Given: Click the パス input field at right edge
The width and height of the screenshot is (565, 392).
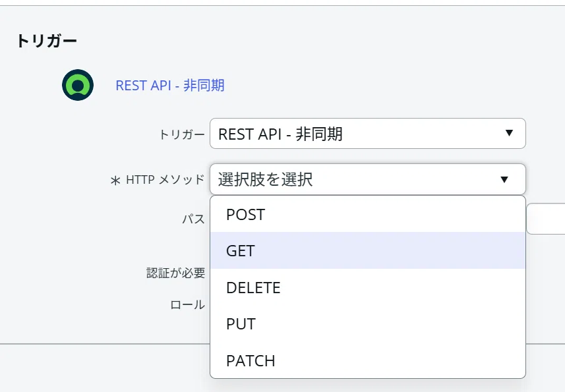Looking at the screenshot, I should coord(546,219).
